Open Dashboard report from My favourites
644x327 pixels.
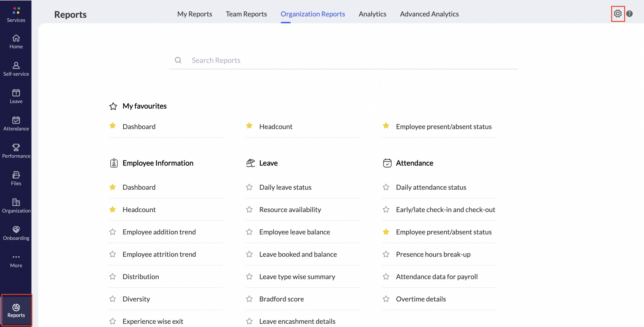139,127
